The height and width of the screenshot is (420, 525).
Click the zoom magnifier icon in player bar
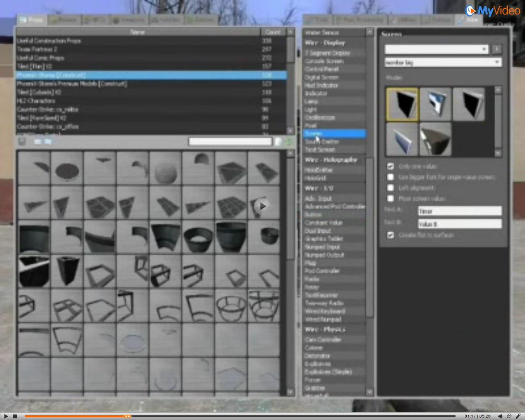point(509,416)
